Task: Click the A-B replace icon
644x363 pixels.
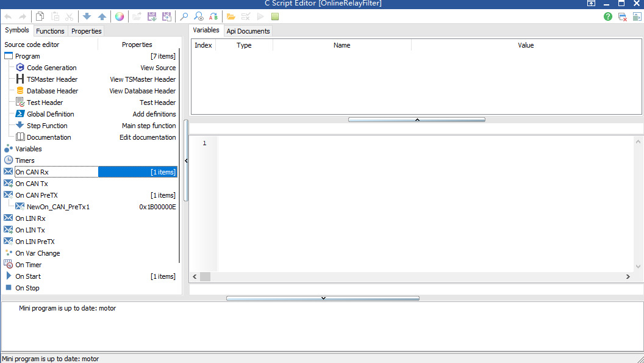Action: pyautogui.click(x=213, y=16)
